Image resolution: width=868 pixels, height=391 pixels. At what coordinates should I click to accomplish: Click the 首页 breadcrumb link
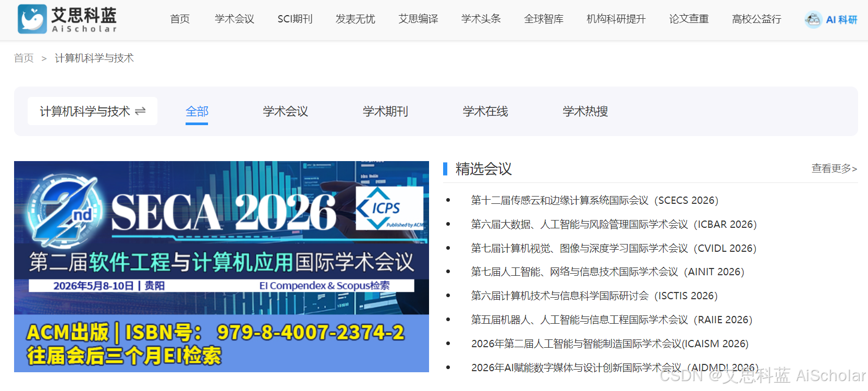coord(24,58)
